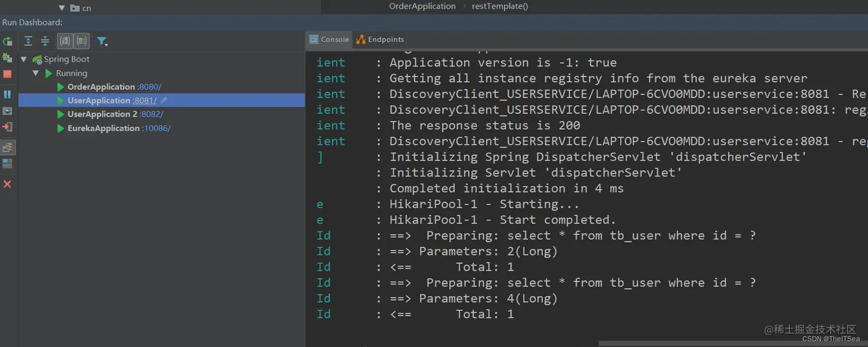Select the OrderApplication run configuration
This screenshot has width=868, height=347.
[x=101, y=87]
